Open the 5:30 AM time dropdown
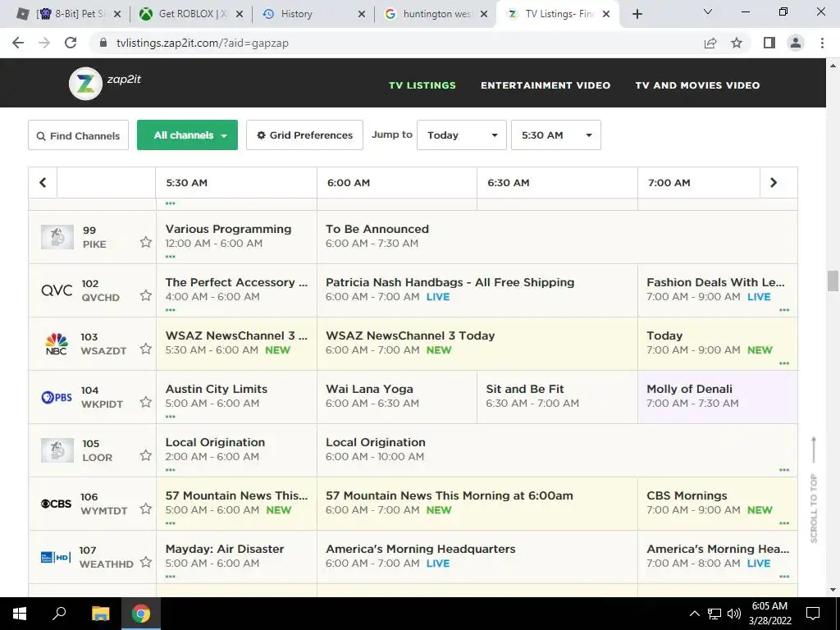 (x=556, y=135)
